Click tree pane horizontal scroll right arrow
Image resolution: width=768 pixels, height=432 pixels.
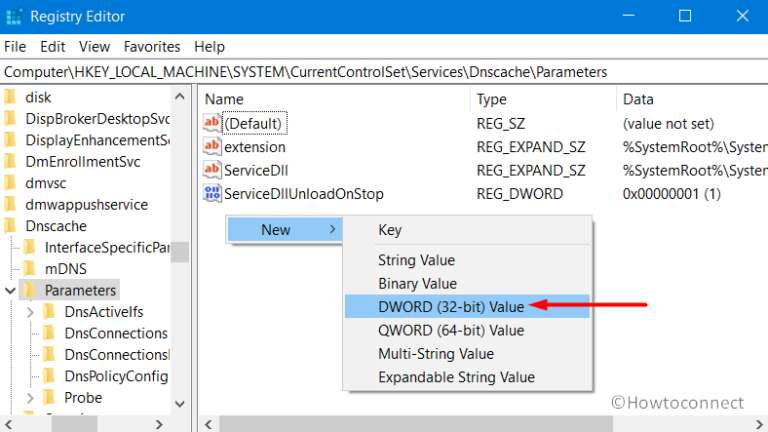pos(159,424)
